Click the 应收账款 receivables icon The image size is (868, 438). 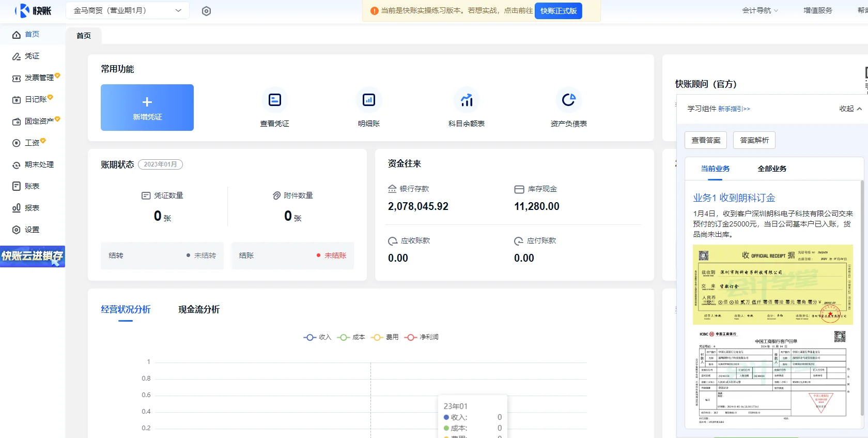click(x=393, y=241)
